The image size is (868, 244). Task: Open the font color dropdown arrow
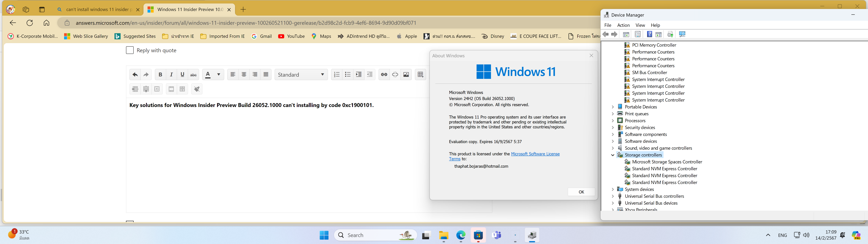point(219,74)
